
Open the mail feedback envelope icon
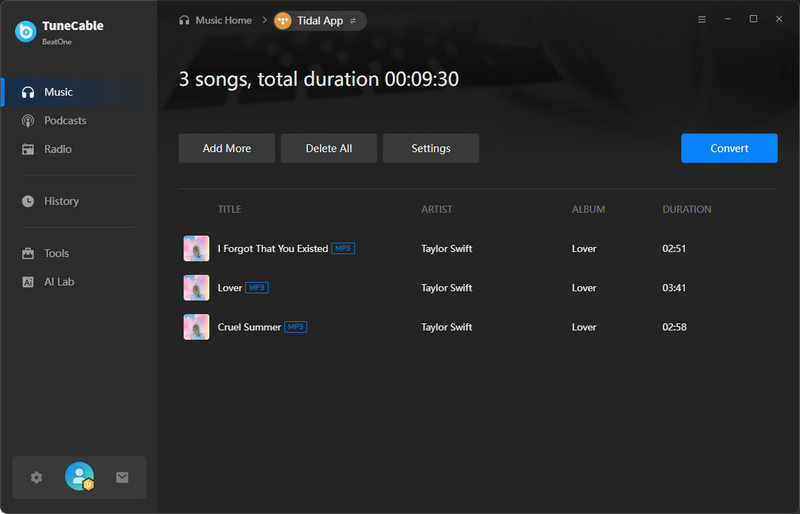pos(122,477)
